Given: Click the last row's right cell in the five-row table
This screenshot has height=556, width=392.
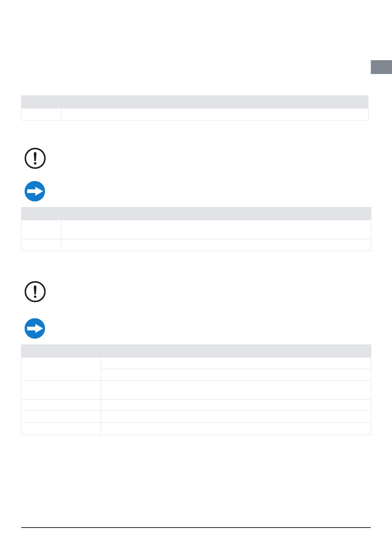Looking at the screenshot, I should 236,429.
